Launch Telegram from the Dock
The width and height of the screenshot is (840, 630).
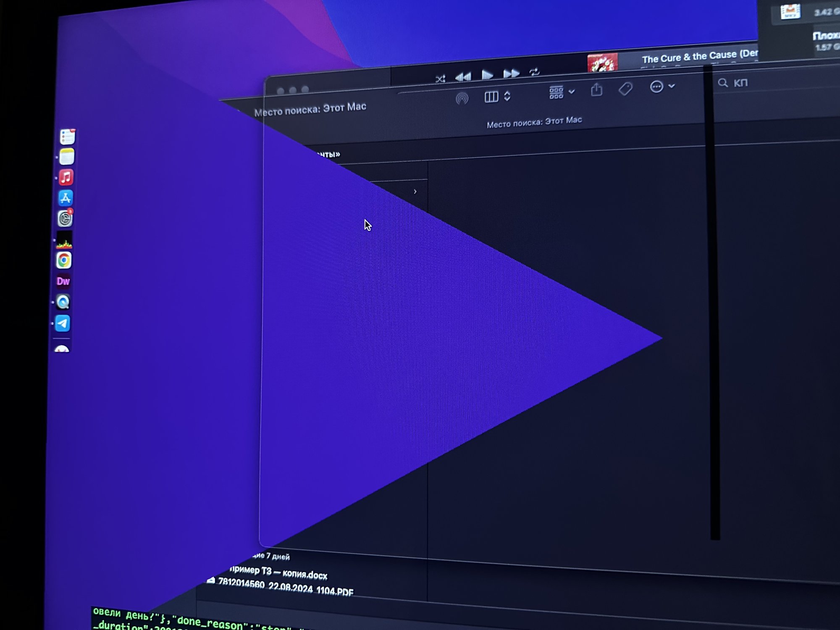pyautogui.click(x=63, y=323)
